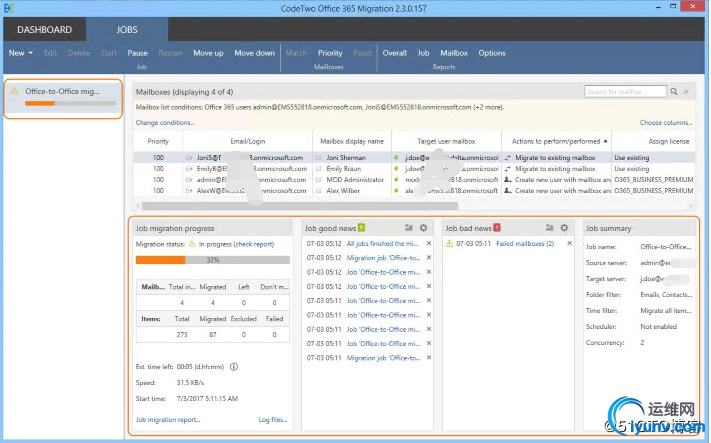Select the MOD Administrator mailbox row

coord(414,180)
